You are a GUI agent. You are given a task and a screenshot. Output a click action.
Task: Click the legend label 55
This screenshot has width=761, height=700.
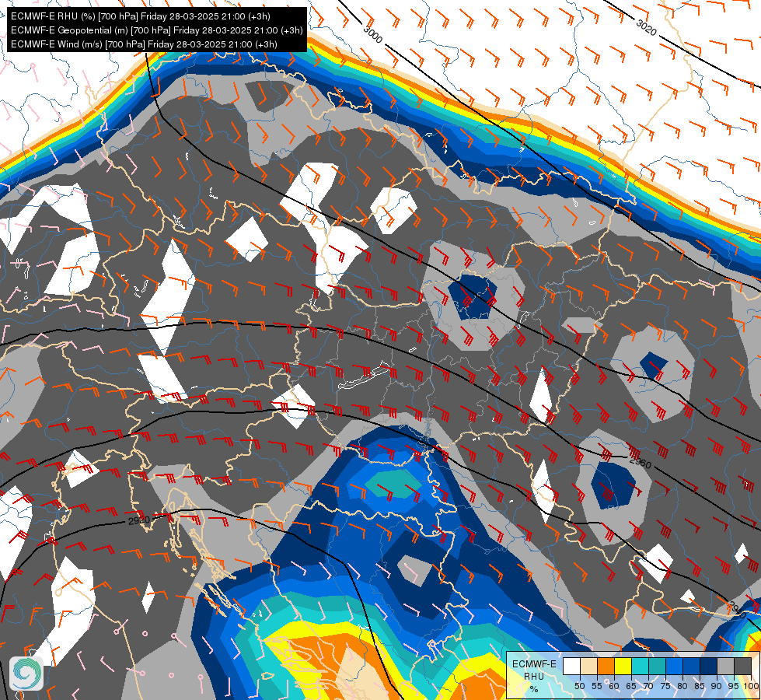[597, 686]
